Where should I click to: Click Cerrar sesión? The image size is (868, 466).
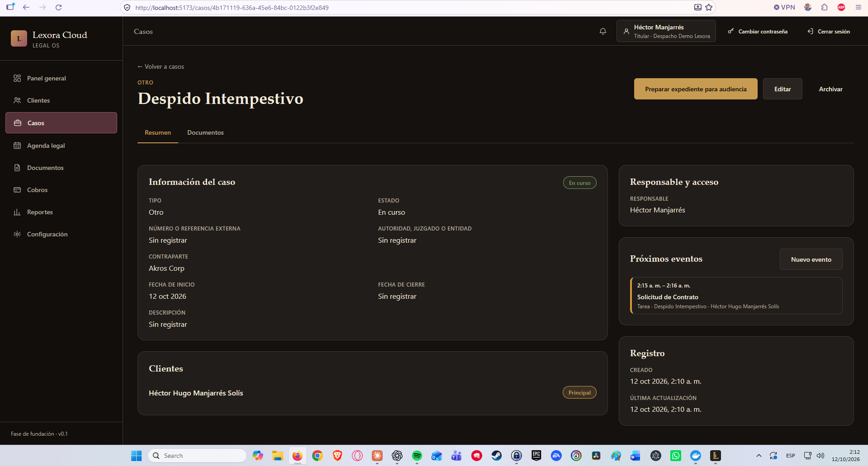click(x=829, y=31)
